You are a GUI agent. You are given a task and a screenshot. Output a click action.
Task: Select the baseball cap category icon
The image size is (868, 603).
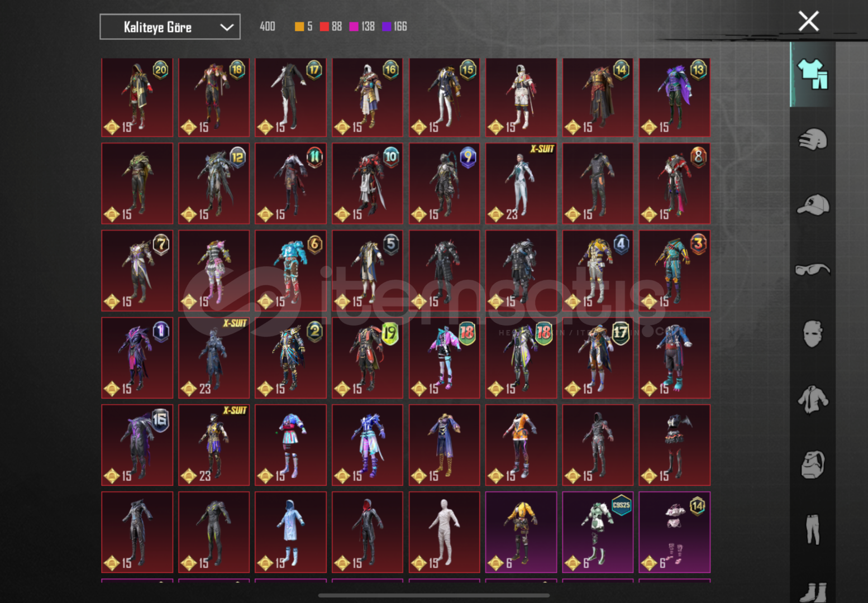[x=813, y=204]
